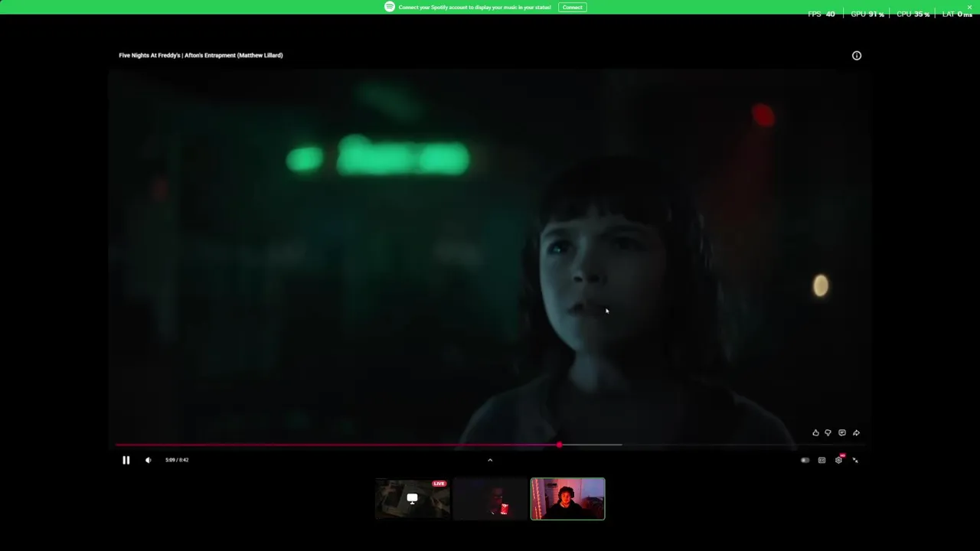Expand the chevron above participant thumbnails
The width and height of the screenshot is (980, 551).
(x=490, y=460)
